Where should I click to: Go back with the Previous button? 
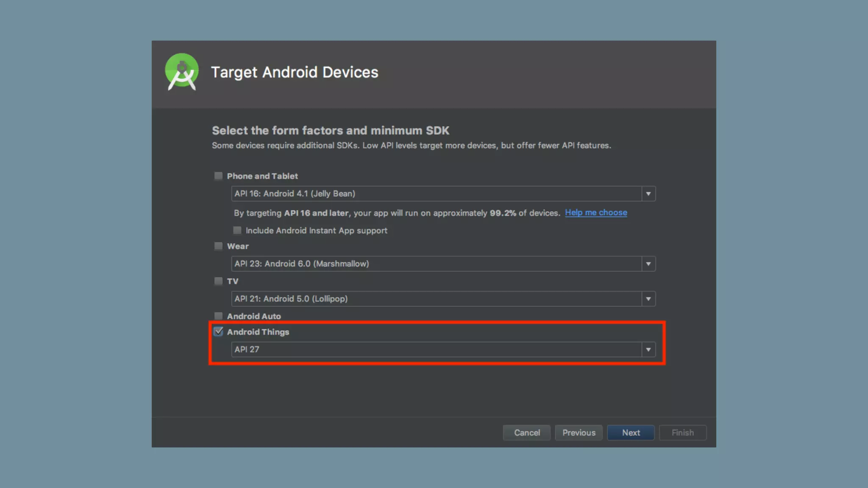pyautogui.click(x=579, y=433)
